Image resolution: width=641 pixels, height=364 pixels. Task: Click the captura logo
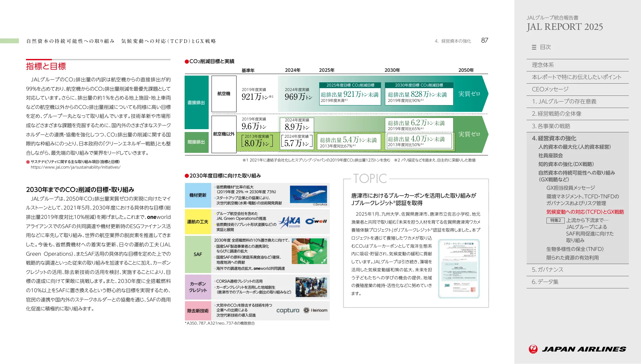click(x=287, y=310)
